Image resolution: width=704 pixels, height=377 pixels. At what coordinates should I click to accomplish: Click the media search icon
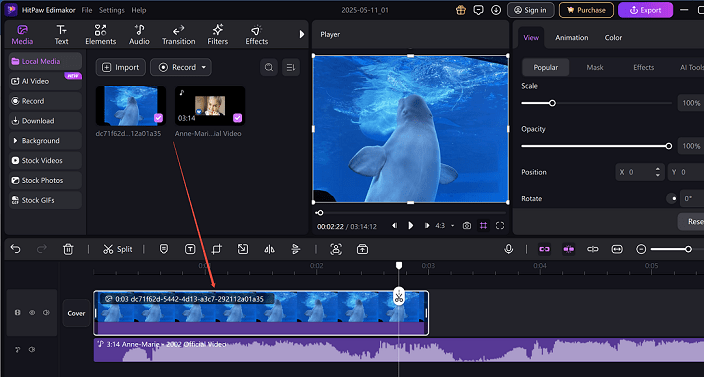269,67
